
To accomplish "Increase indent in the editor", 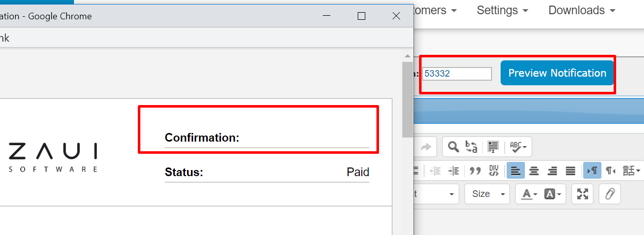I will point(454,171).
